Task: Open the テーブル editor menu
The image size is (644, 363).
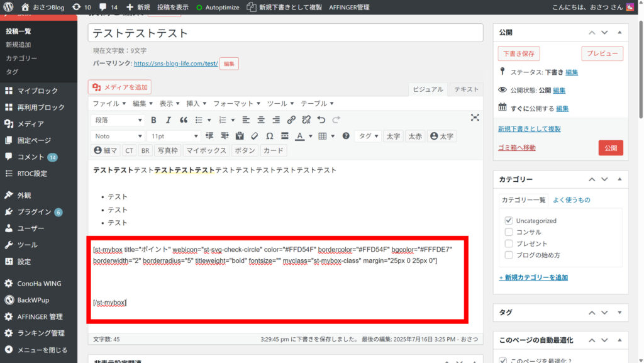Action: tap(317, 103)
